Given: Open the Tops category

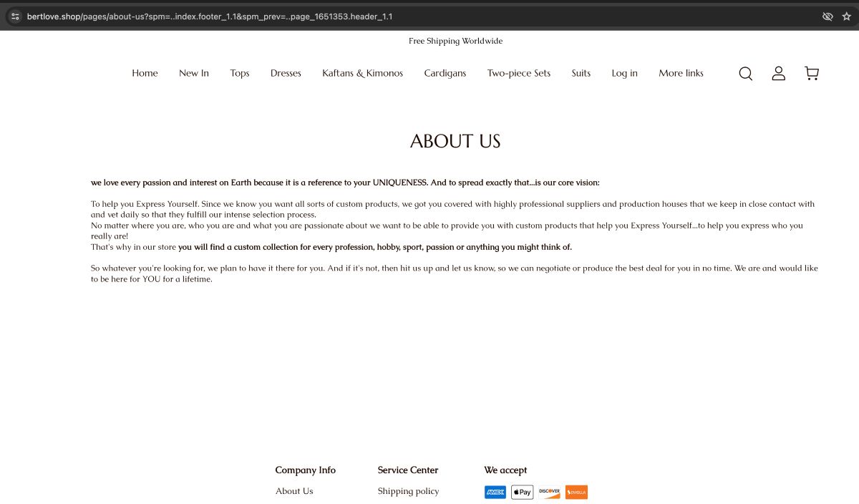Looking at the screenshot, I should pos(240,73).
